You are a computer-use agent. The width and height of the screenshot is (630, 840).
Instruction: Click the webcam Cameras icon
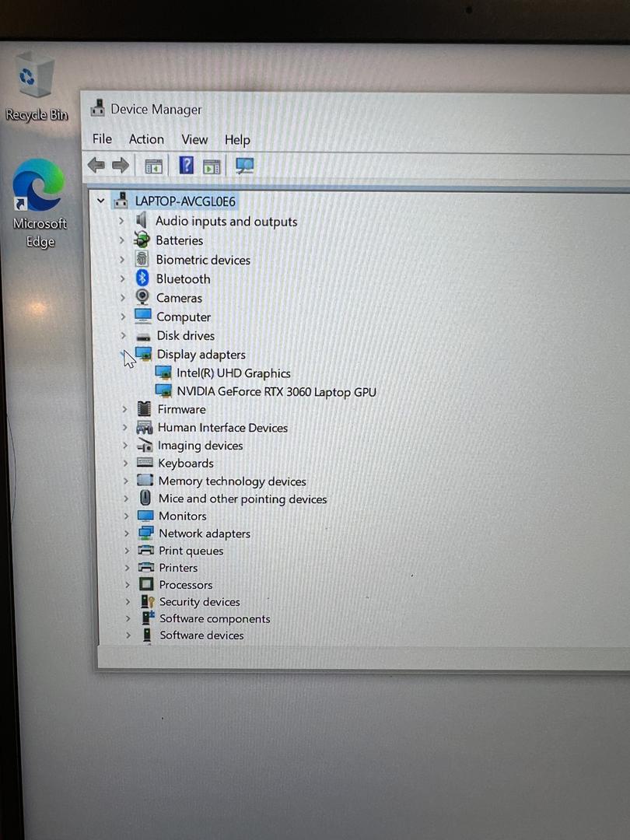click(142, 296)
